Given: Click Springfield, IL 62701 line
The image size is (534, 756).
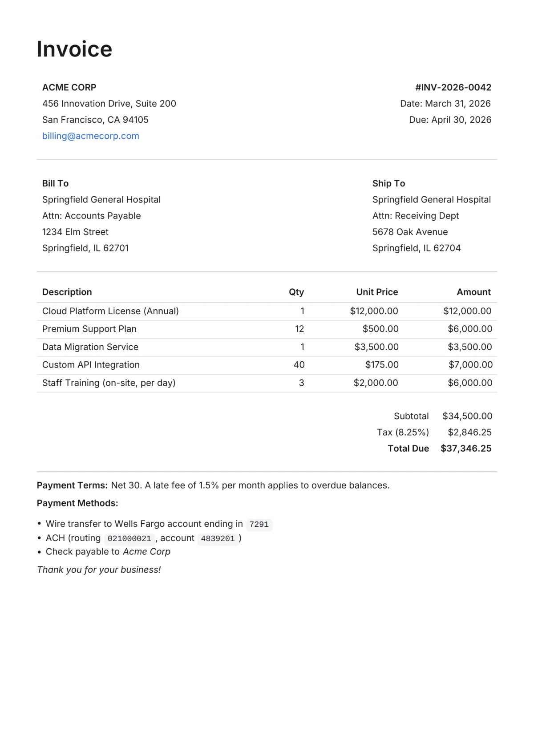Looking at the screenshot, I should (85, 248).
